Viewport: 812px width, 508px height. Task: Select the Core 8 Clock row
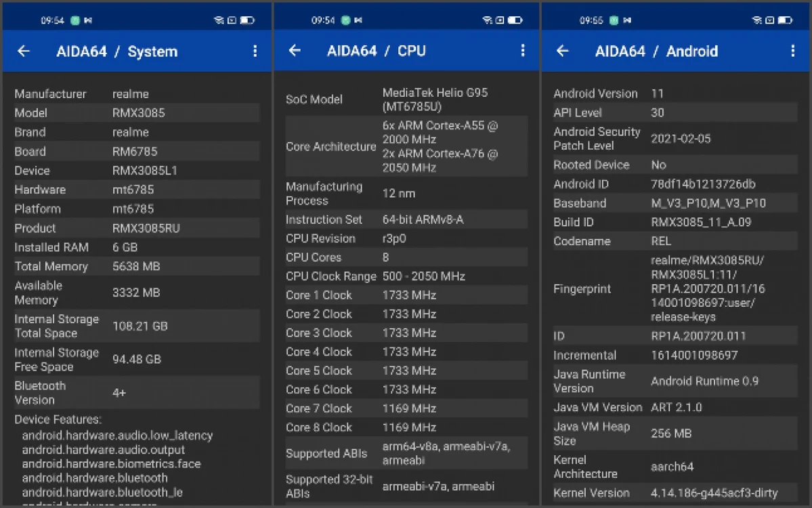click(406, 427)
